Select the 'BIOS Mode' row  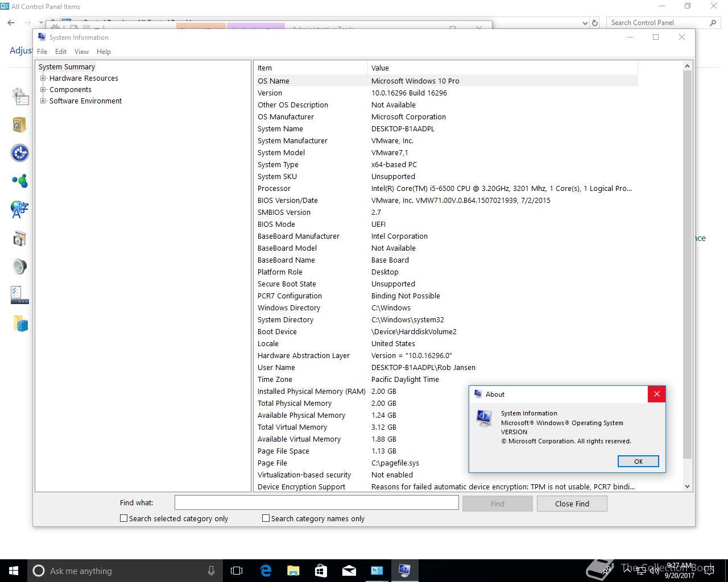tap(446, 224)
